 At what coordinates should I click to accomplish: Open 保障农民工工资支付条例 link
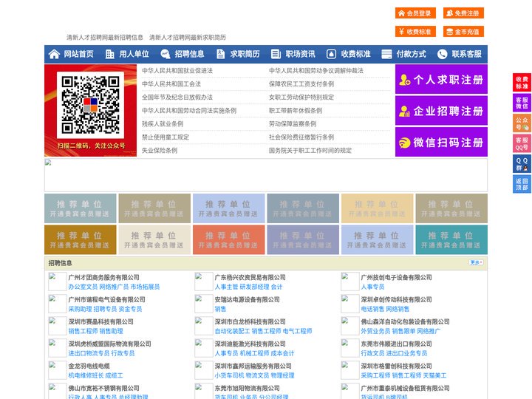pyautogui.click(x=301, y=83)
